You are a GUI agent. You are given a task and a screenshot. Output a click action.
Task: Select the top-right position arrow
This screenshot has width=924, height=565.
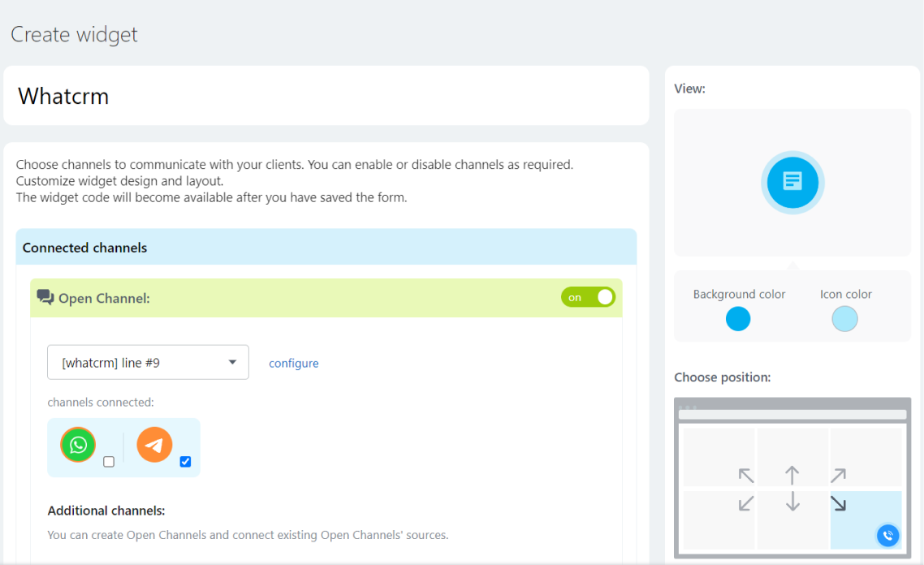pos(839,475)
